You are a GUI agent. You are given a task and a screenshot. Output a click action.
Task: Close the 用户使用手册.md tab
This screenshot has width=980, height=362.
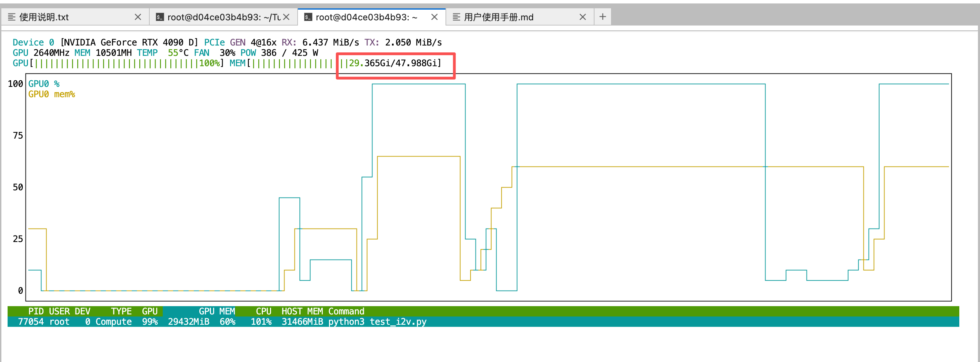tap(582, 17)
